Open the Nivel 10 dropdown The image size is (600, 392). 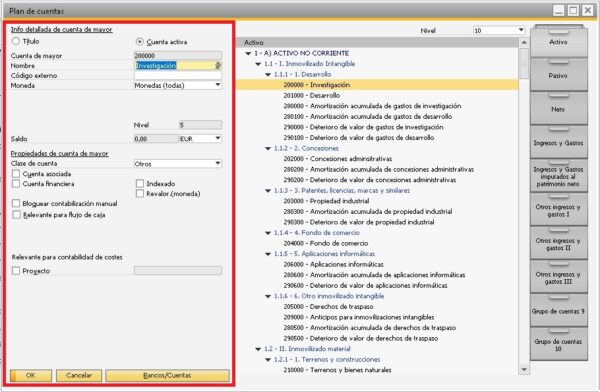(499, 30)
